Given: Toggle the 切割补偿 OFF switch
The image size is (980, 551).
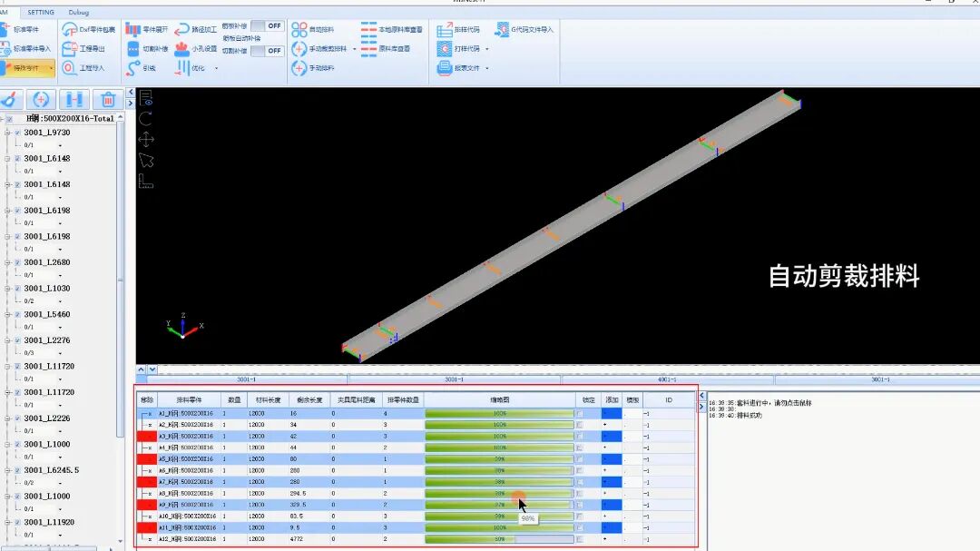Looking at the screenshot, I should pos(267,51).
